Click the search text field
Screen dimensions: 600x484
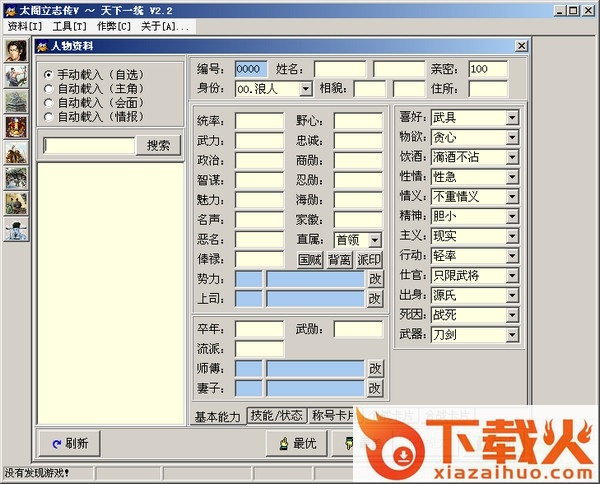coord(89,145)
